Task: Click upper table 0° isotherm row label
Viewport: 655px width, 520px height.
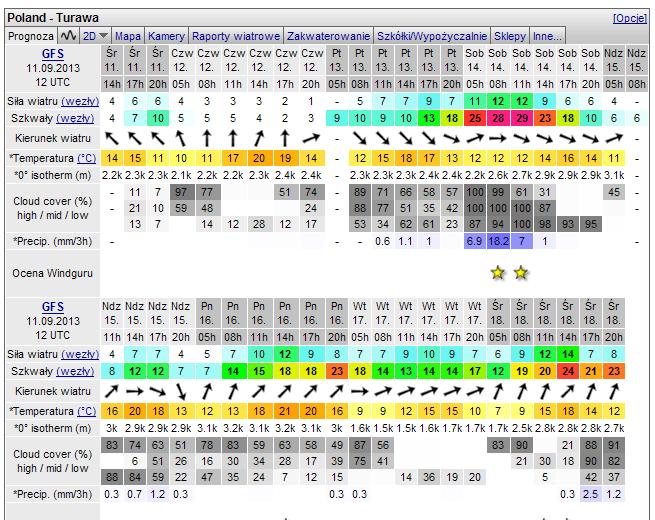Action: coord(53,175)
